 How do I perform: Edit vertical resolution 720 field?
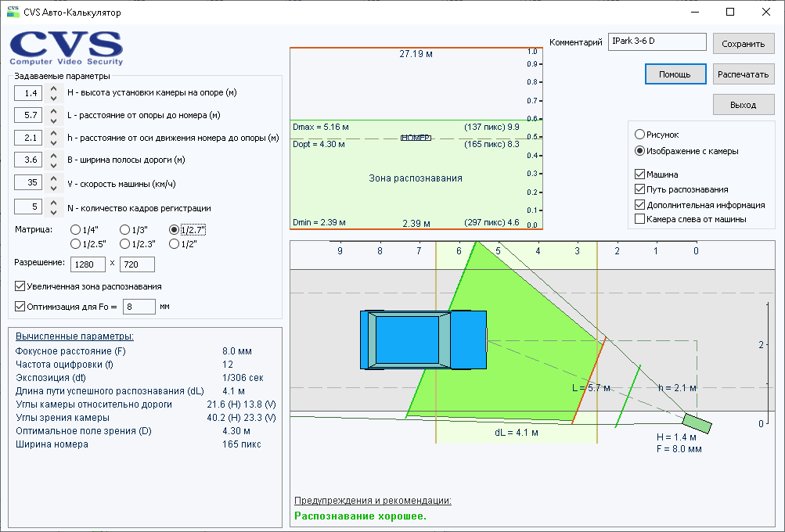(137, 264)
